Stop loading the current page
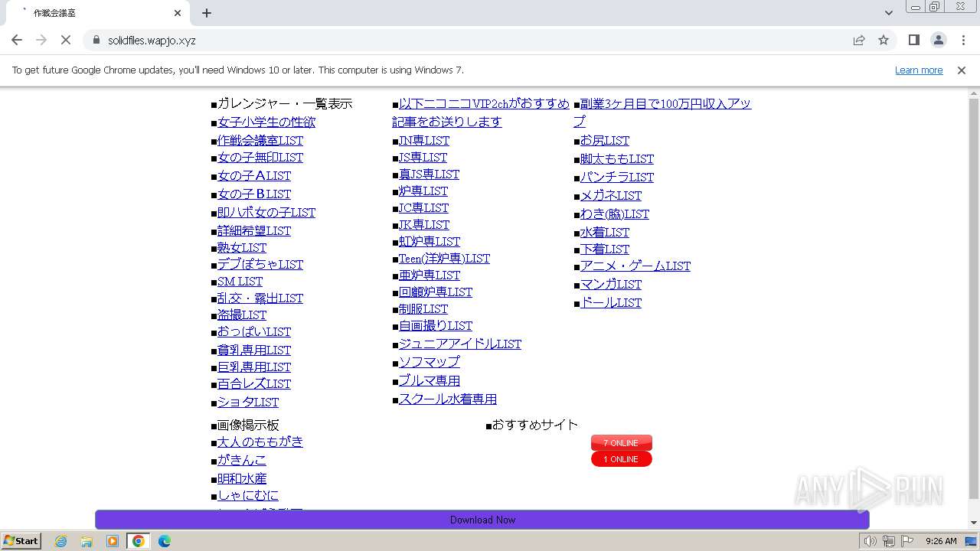 pos(66,40)
